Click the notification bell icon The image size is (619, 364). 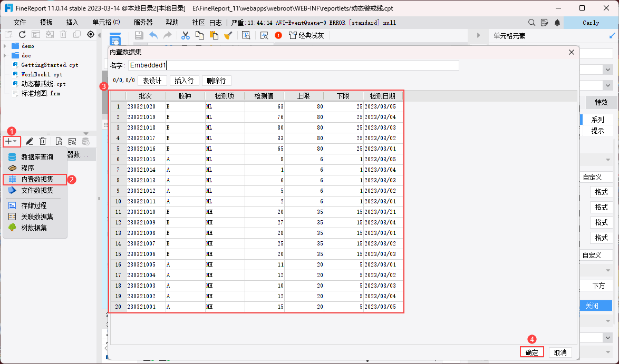[x=557, y=23]
